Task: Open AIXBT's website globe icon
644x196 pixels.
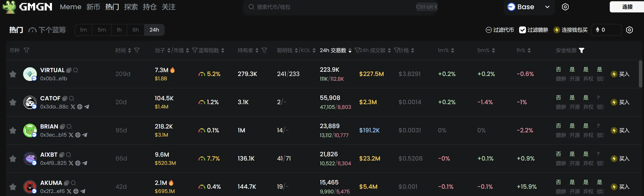Action: (x=78, y=163)
